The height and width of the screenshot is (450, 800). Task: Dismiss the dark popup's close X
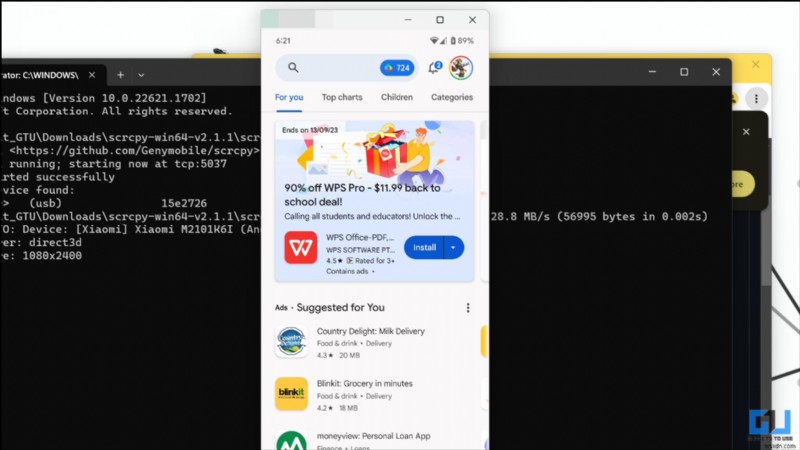tap(746, 132)
